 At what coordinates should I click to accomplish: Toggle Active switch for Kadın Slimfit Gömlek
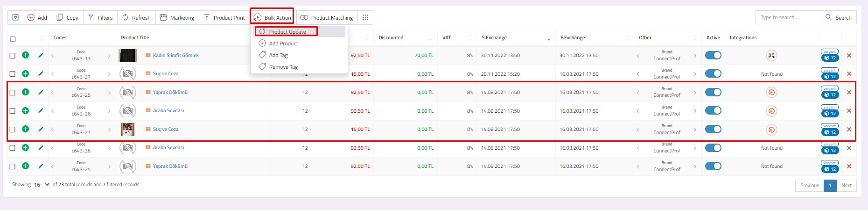coord(713,55)
